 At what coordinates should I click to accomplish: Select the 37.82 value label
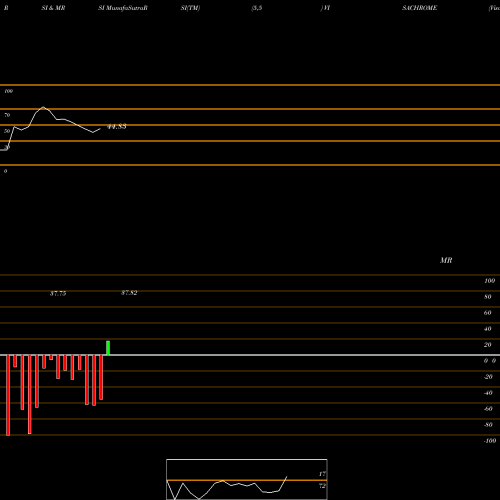129,293
